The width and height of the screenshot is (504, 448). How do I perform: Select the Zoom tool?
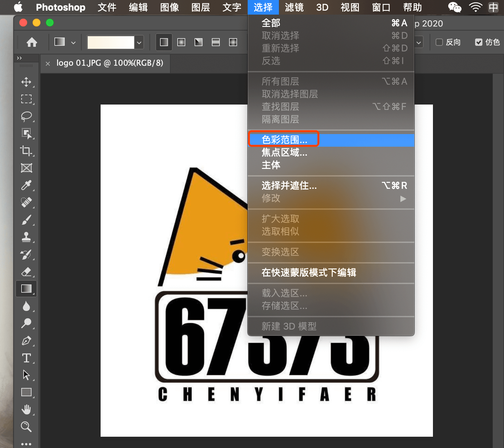(x=26, y=427)
